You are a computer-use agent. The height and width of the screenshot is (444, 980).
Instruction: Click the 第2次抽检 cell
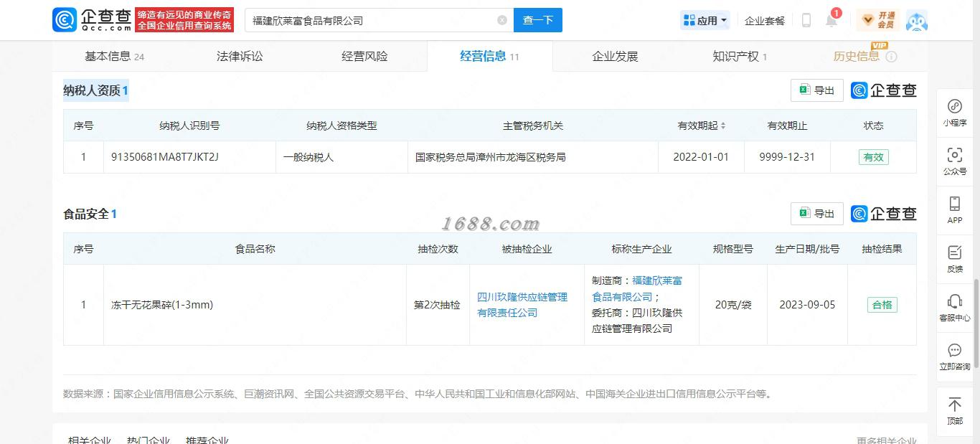[x=437, y=305]
